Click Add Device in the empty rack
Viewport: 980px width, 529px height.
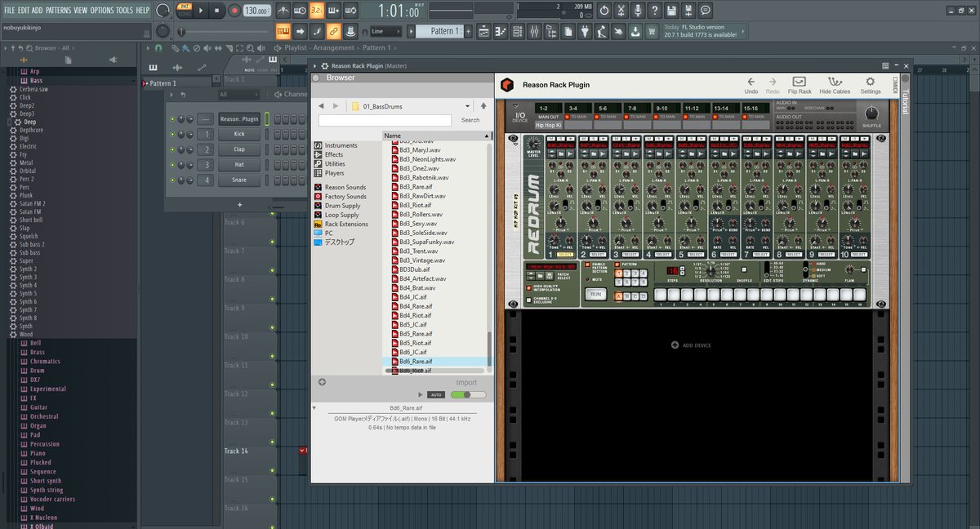click(x=691, y=345)
